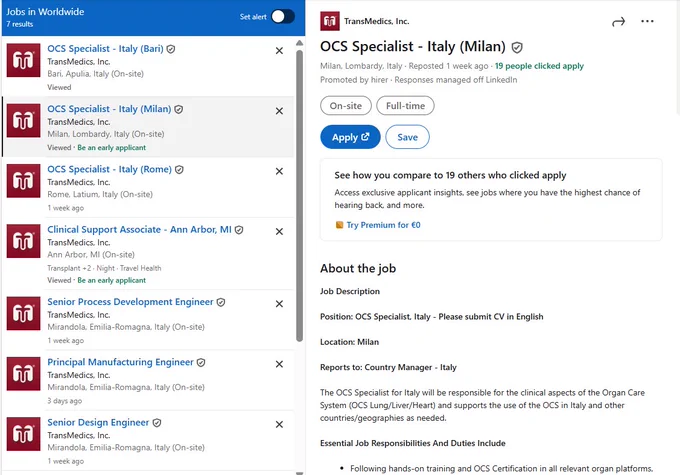Click Rome, Latium, Italy (On-site) text

(100, 194)
